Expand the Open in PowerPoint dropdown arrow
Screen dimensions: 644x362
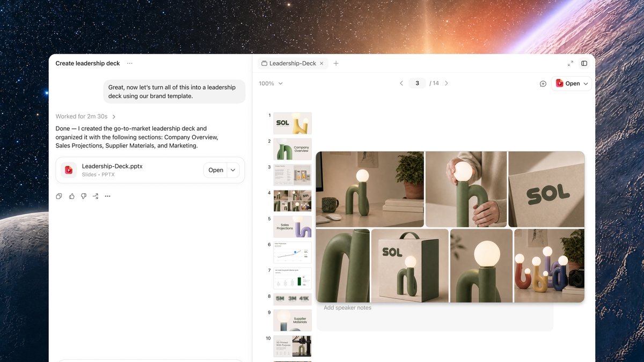pos(586,84)
